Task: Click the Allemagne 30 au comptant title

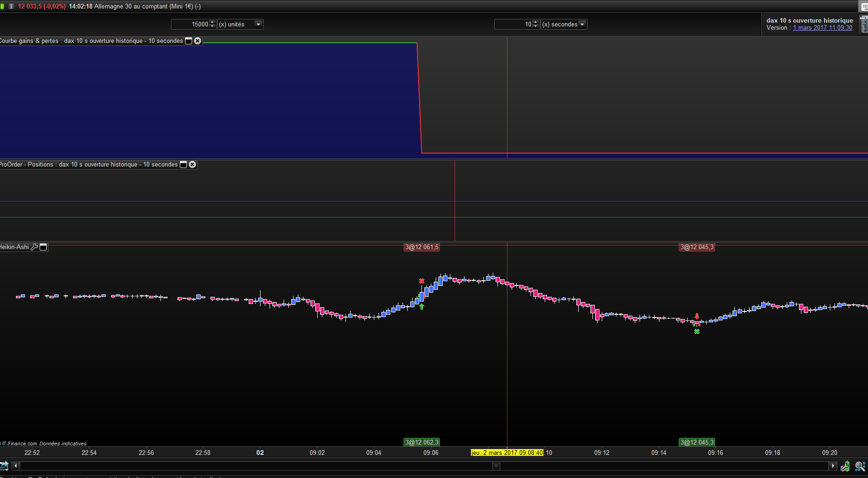Action: pos(148,7)
